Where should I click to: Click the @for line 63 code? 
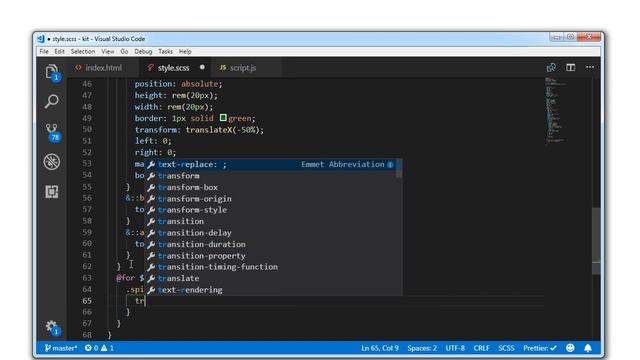point(130,278)
